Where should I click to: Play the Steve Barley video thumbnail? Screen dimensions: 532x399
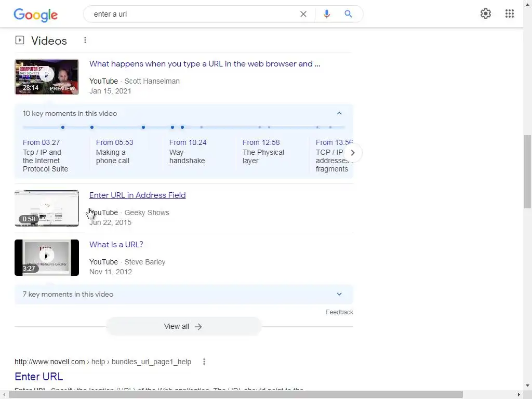point(46,258)
